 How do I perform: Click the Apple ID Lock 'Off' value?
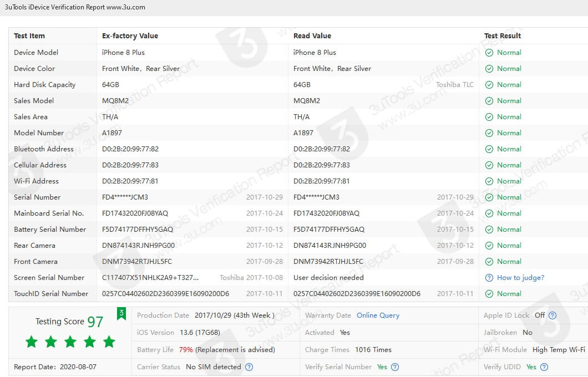point(540,315)
